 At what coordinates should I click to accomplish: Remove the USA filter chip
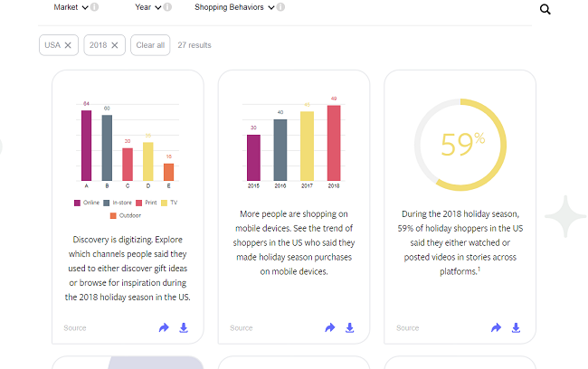click(x=68, y=45)
